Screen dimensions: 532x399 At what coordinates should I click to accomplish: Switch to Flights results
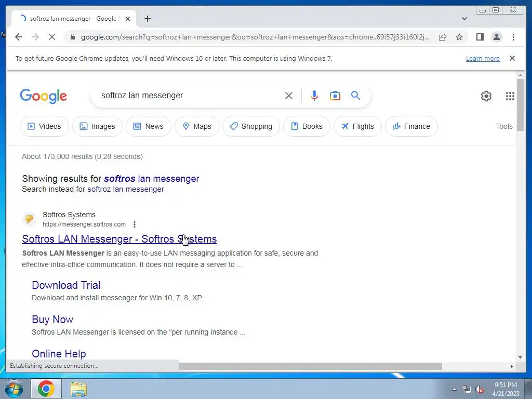click(x=357, y=126)
